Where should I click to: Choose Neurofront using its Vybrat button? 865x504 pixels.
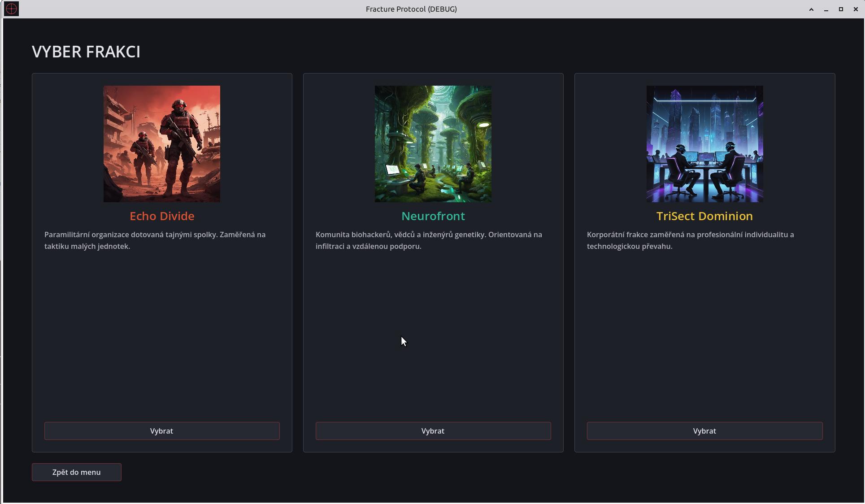433,431
